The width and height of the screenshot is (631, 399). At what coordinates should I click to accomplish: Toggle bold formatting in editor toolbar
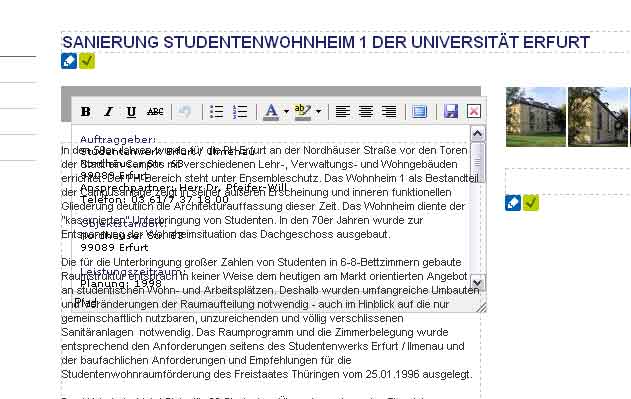pos(85,112)
